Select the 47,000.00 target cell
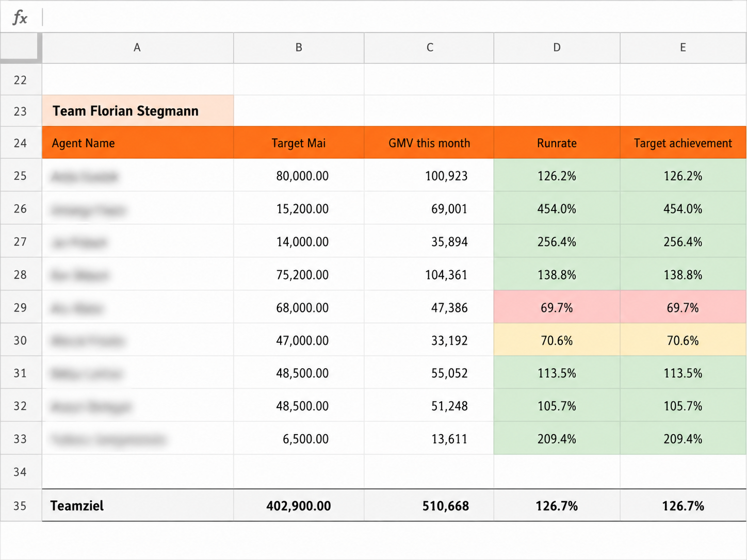The height and width of the screenshot is (560, 747). [x=299, y=340]
